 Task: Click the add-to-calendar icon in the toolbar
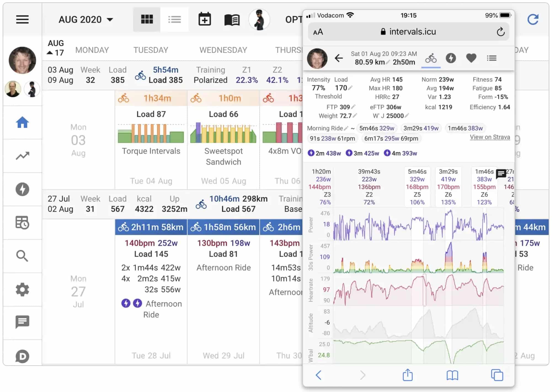click(x=204, y=19)
